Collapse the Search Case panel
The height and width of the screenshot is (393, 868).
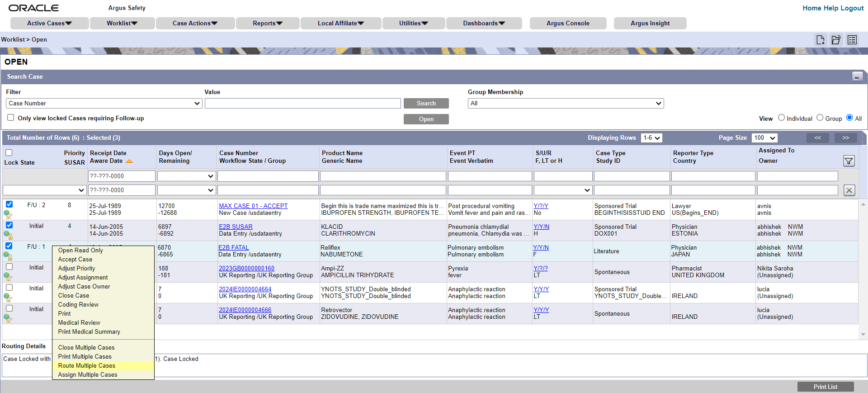coord(857,77)
